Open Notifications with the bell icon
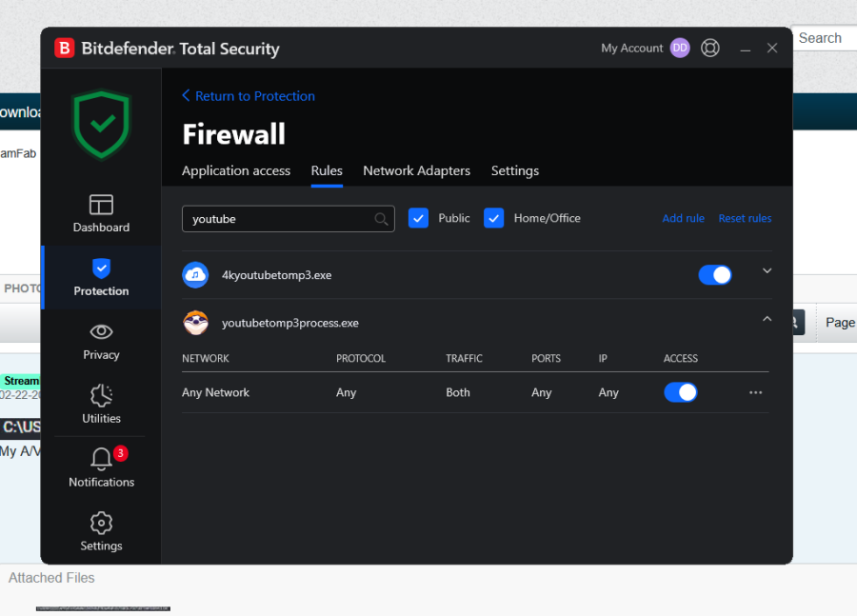This screenshot has height=616, width=857. click(x=101, y=460)
